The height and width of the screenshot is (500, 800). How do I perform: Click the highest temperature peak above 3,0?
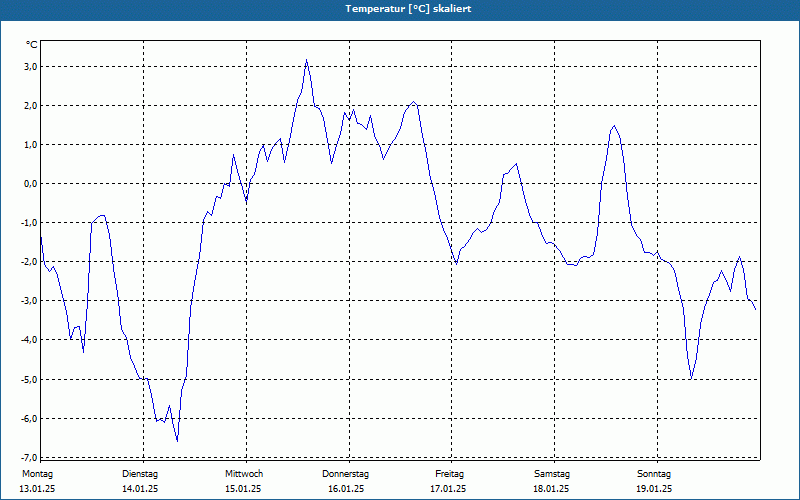[x=306, y=60]
